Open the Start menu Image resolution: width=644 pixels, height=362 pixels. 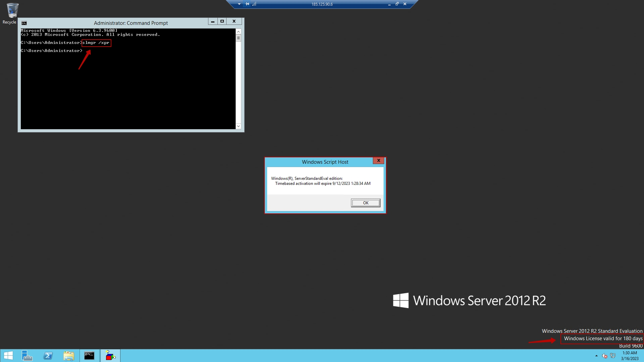coord(8,356)
